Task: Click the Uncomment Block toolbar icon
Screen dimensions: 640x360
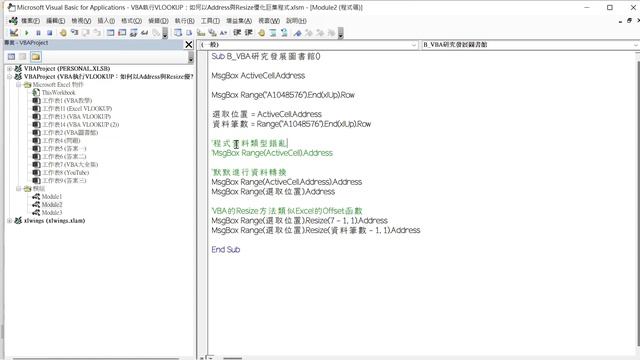Action: [284, 33]
